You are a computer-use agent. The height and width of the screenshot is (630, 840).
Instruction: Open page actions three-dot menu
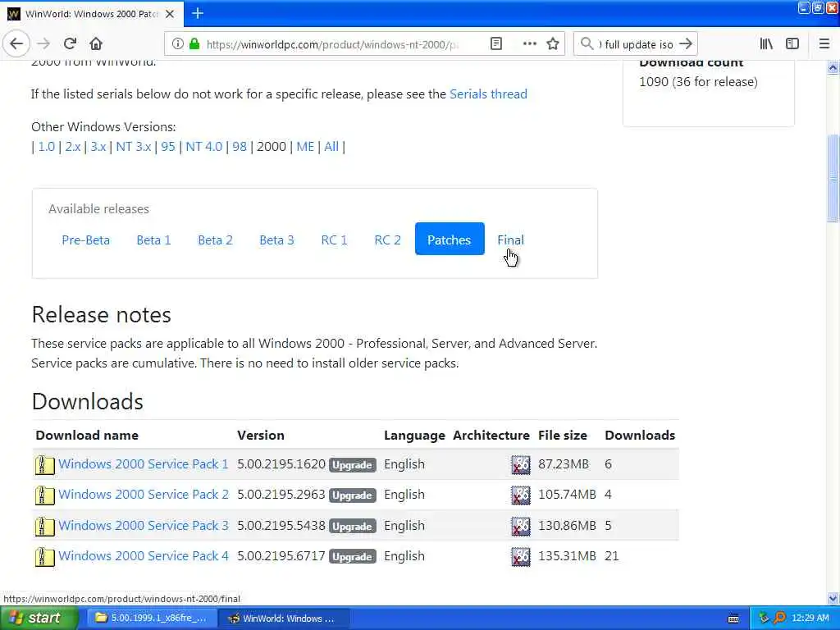coord(529,44)
